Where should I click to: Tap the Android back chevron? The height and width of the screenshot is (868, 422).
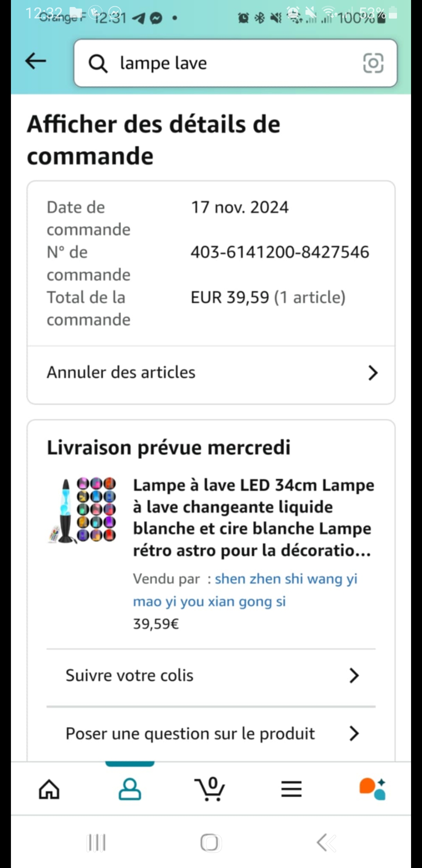click(326, 843)
